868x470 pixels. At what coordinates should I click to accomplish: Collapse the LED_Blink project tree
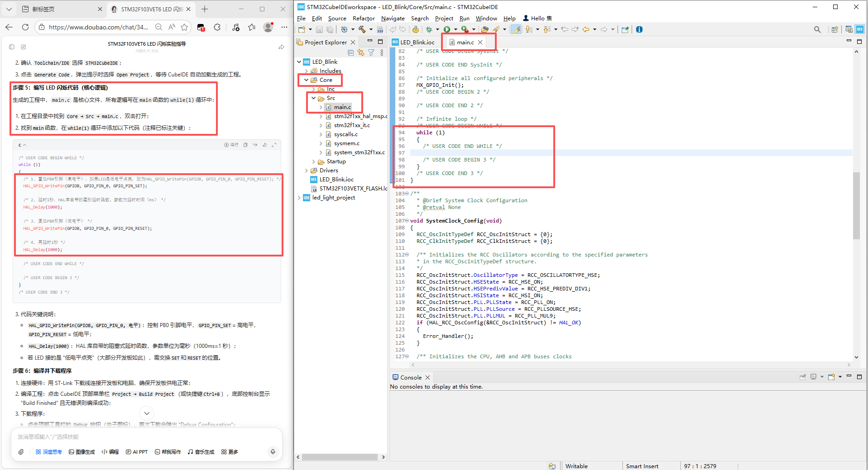(299, 62)
